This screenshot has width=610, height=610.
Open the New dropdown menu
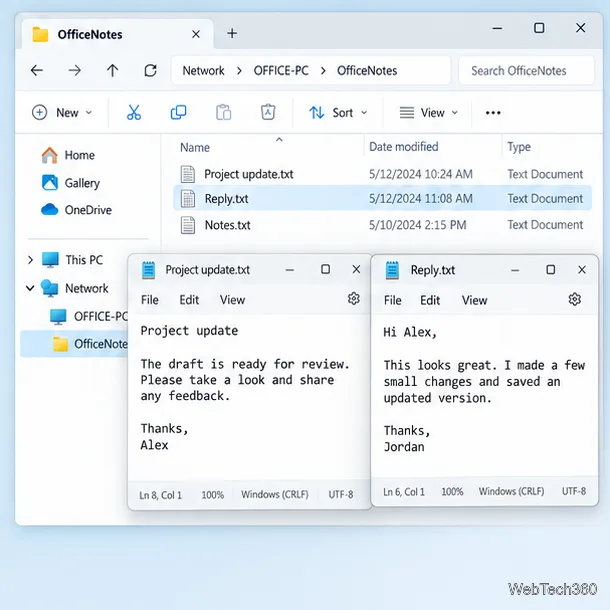click(x=62, y=112)
